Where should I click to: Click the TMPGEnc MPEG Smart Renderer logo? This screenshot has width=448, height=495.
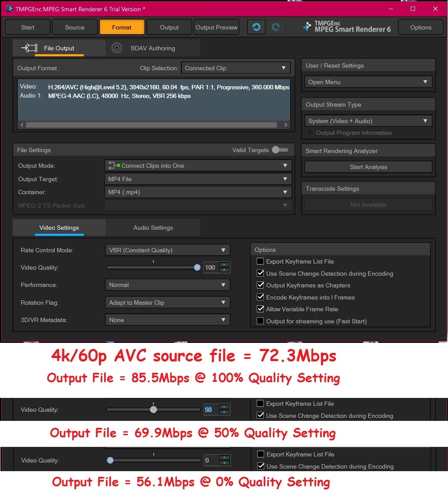coord(347,27)
